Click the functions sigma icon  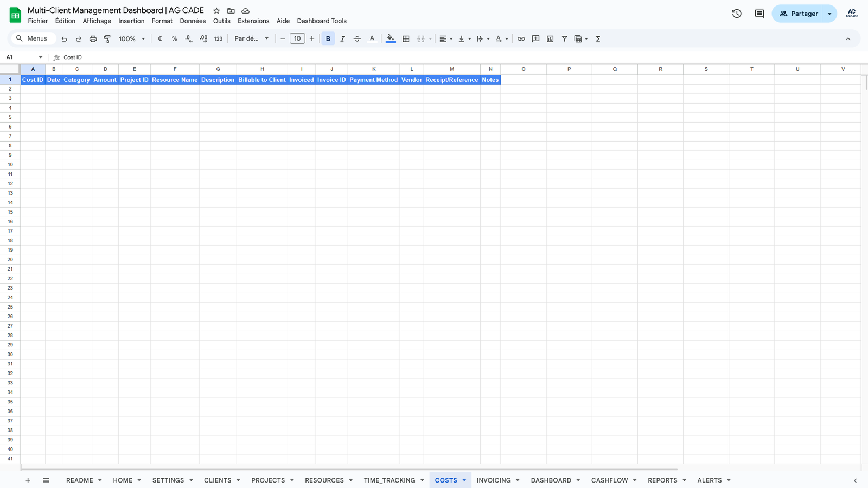[598, 39]
